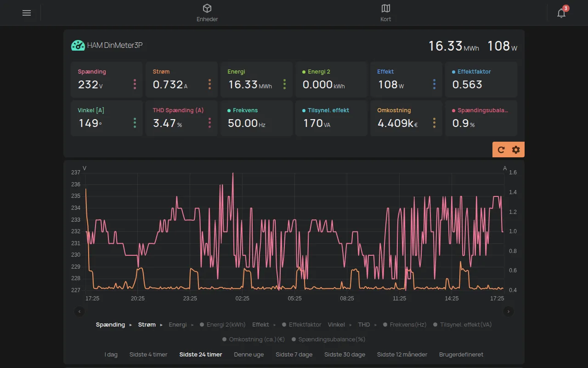Open device settings with the gear icon
Image resolution: width=588 pixels, height=368 pixels.
[516, 149]
